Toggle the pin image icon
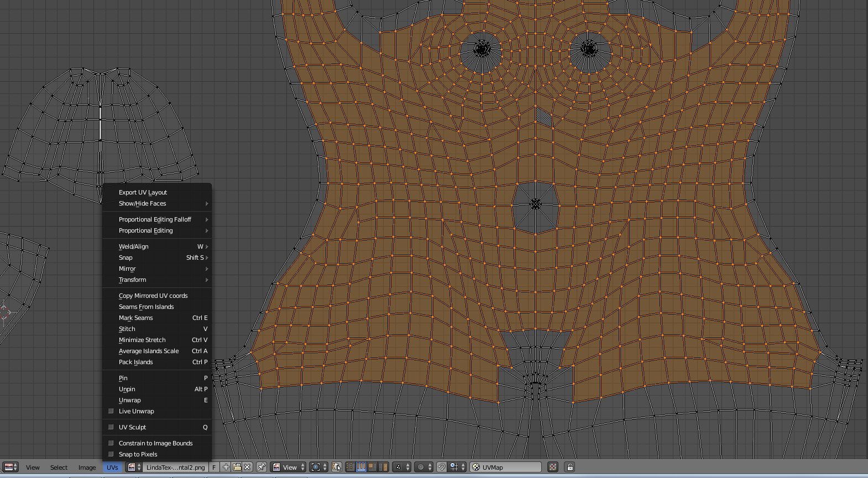868x478 pixels. click(262, 467)
